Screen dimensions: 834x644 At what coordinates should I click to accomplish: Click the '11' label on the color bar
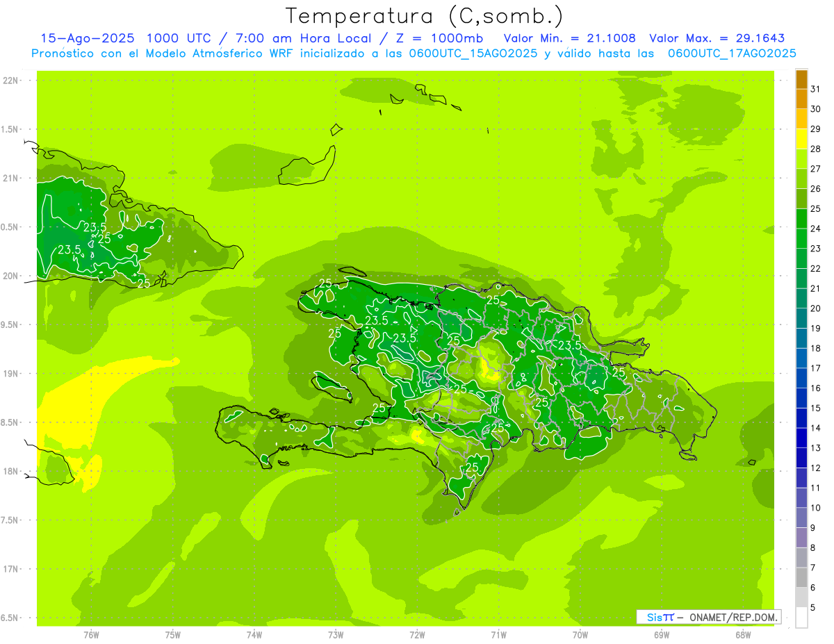pyautogui.click(x=815, y=488)
